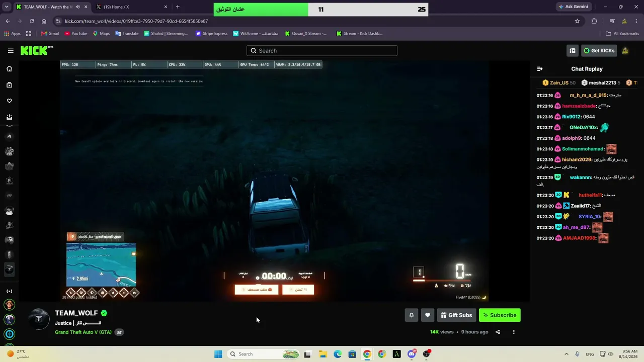644x362 pixels.
Task: Open the Stream - Kick Dashboard bookmark
Action: coord(359,34)
